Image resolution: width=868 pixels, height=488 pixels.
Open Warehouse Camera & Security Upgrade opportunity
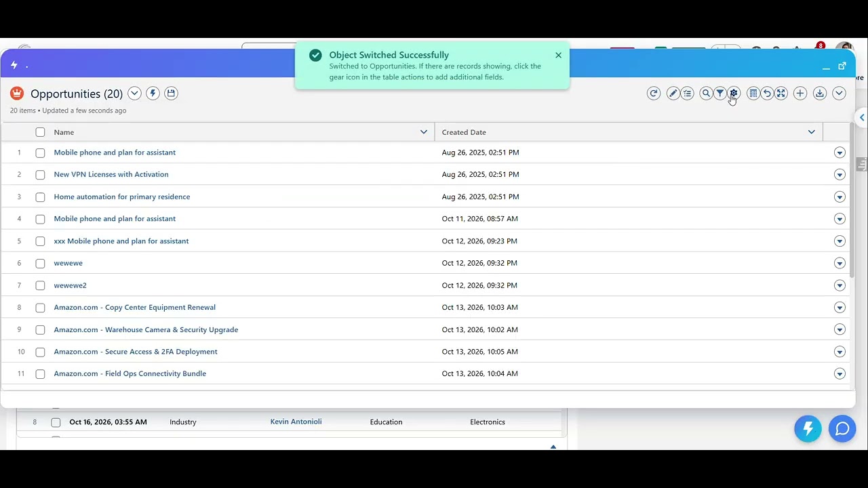[146, 329]
